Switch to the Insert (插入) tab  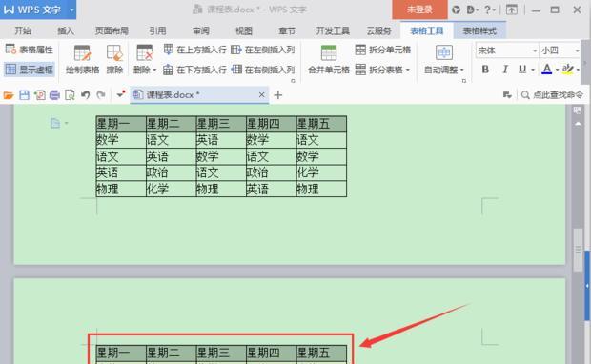pyautogui.click(x=66, y=30)
